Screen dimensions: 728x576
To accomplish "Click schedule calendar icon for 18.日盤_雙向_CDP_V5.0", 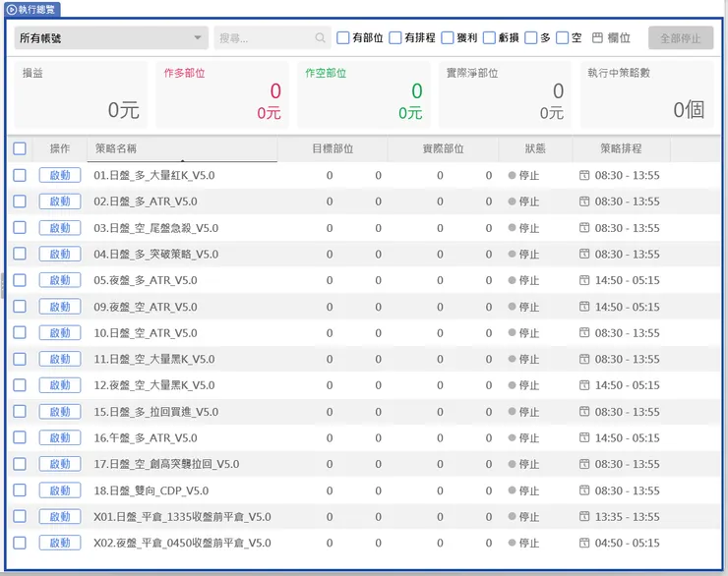I will click(x=584, y=490).
